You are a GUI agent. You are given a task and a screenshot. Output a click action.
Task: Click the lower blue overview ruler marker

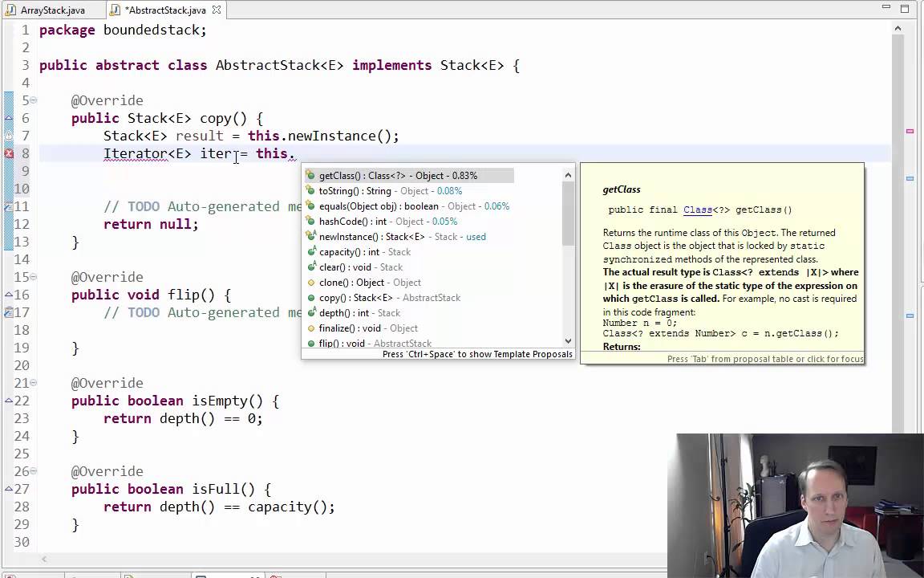point(910,316)
